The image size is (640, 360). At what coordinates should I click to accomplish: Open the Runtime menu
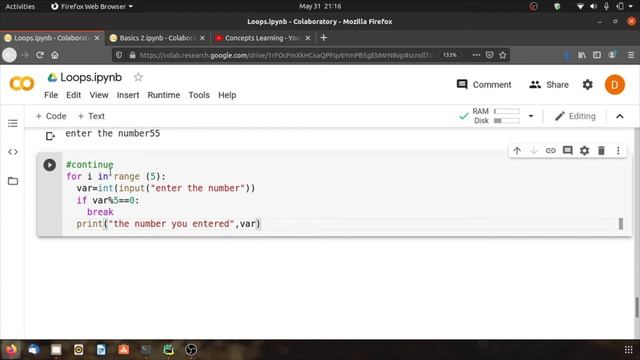164,95
